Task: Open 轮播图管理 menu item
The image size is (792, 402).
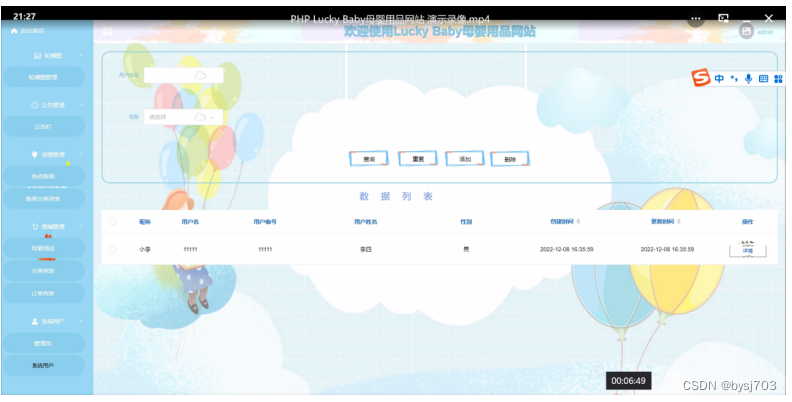Action: 43,77
